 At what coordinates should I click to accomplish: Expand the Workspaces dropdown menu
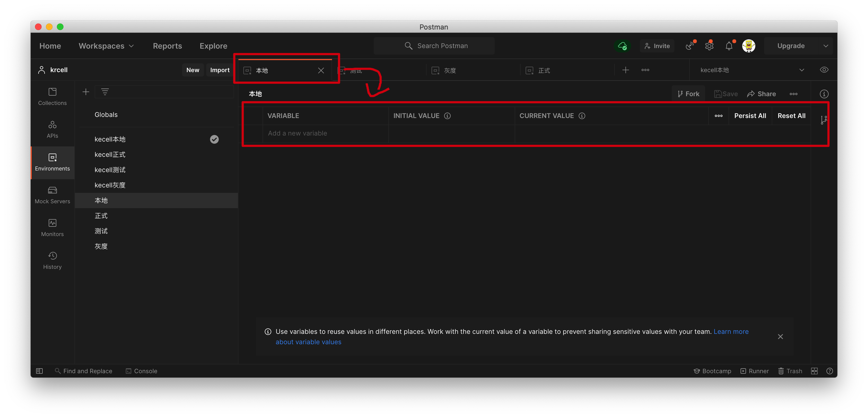click(106, 46)
